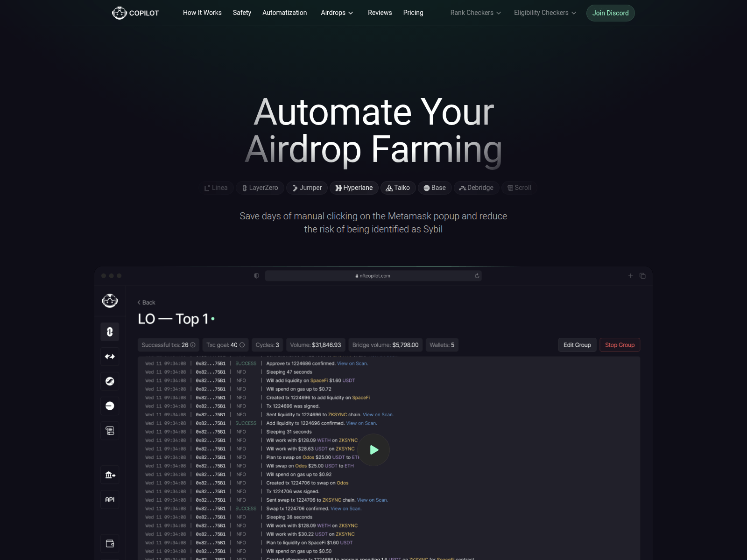Select the Scroll airdrop chip

click(x=519, y=188)
